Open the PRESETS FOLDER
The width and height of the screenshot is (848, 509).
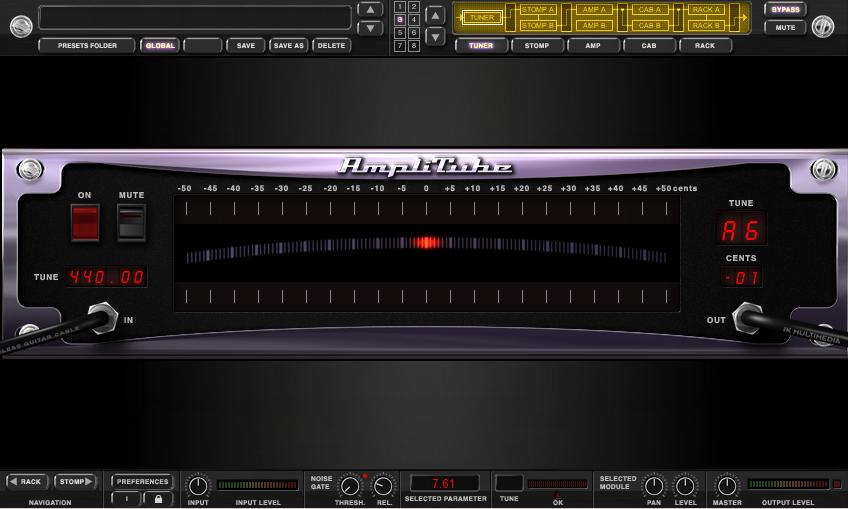click(87, 45)
